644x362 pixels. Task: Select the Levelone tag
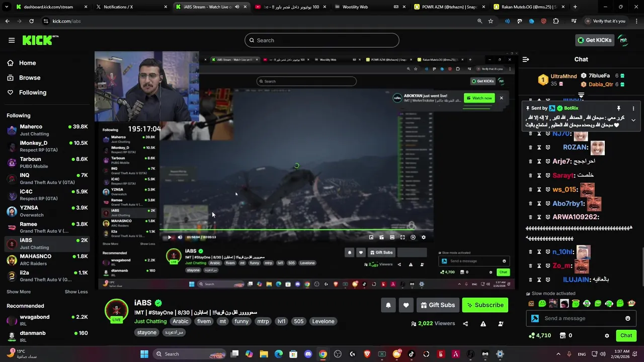click(x=323, y=321)
